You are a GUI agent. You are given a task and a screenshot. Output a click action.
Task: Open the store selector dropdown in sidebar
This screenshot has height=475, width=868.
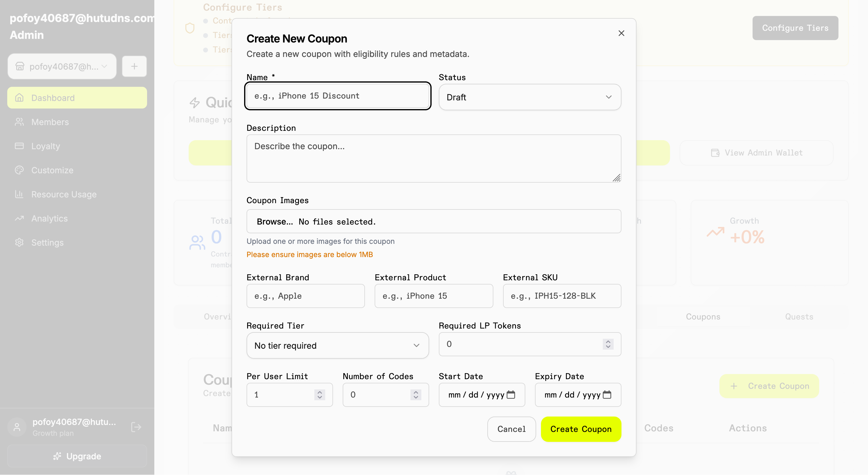coord(62,66)
